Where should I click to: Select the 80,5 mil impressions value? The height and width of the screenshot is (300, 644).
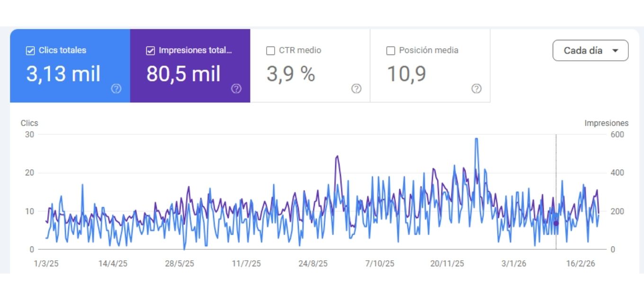pyautogui.click(x=183, y=74)
